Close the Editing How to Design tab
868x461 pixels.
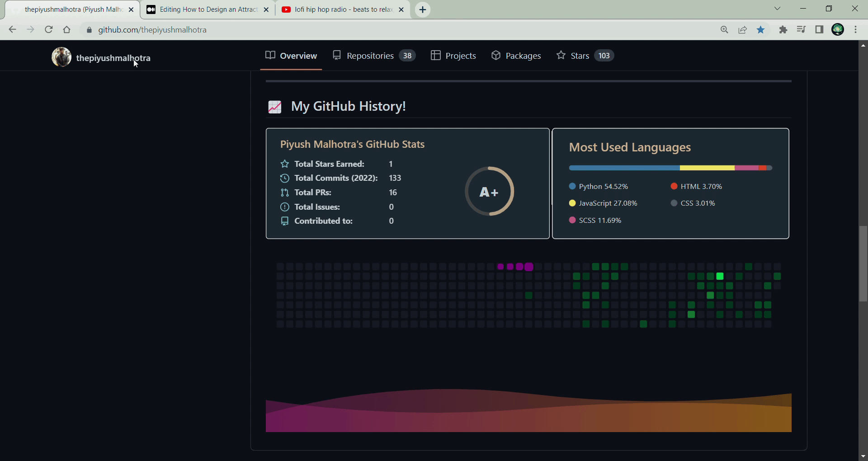(x=266, y=9)
